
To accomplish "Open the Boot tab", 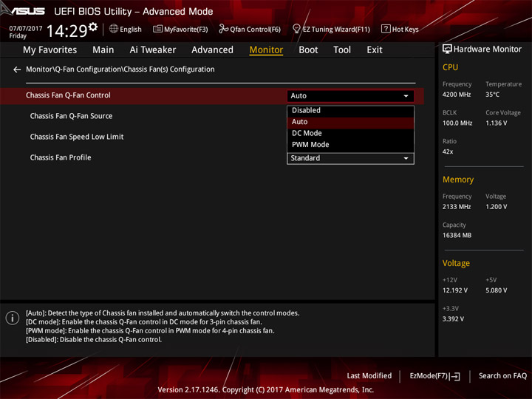I will 308,50.
